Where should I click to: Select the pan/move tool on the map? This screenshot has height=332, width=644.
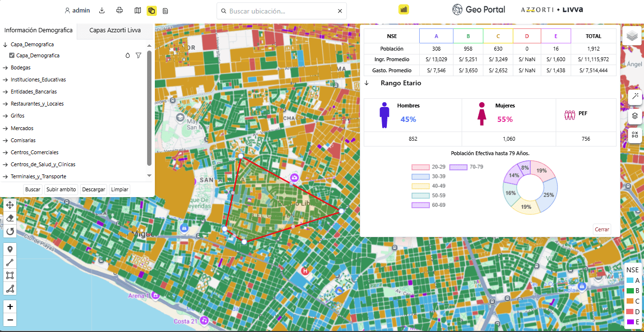(10, 205)
